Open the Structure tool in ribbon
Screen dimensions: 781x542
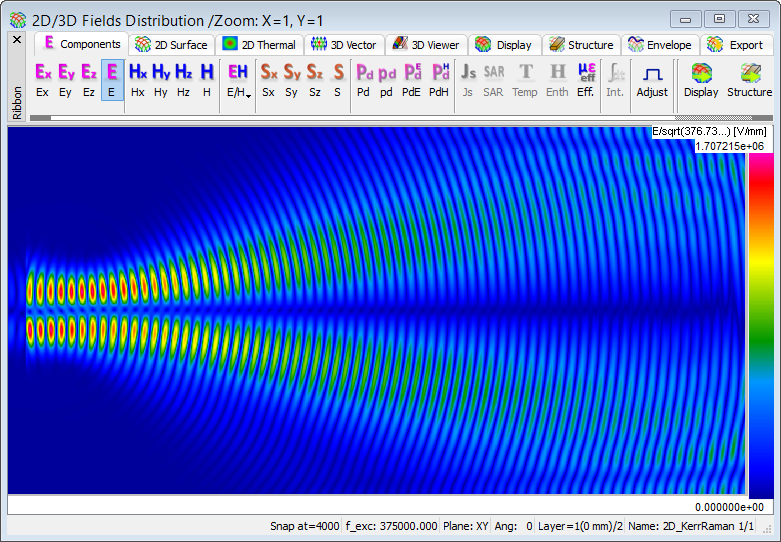[749, 79]
